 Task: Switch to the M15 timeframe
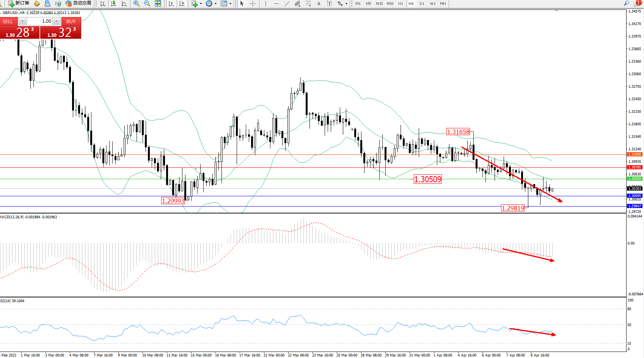pyautogui.click(x=379, y=3)
